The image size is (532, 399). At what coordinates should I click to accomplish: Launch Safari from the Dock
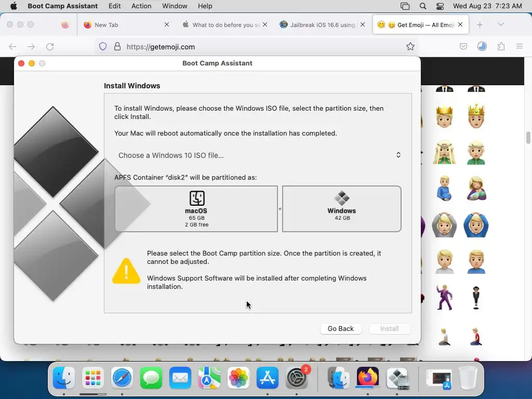pyautogui.click(x=122, y=378)
